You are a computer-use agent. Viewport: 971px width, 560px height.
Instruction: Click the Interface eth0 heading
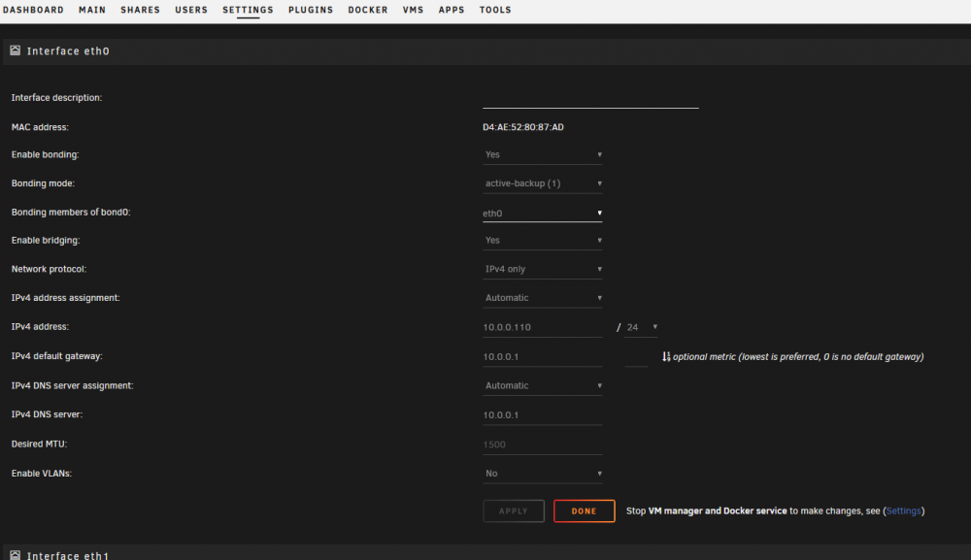coord(68,51)
